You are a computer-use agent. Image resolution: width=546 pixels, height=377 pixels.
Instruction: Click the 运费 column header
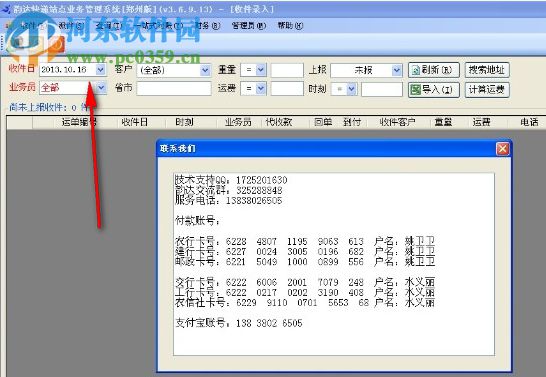[482, 122]
